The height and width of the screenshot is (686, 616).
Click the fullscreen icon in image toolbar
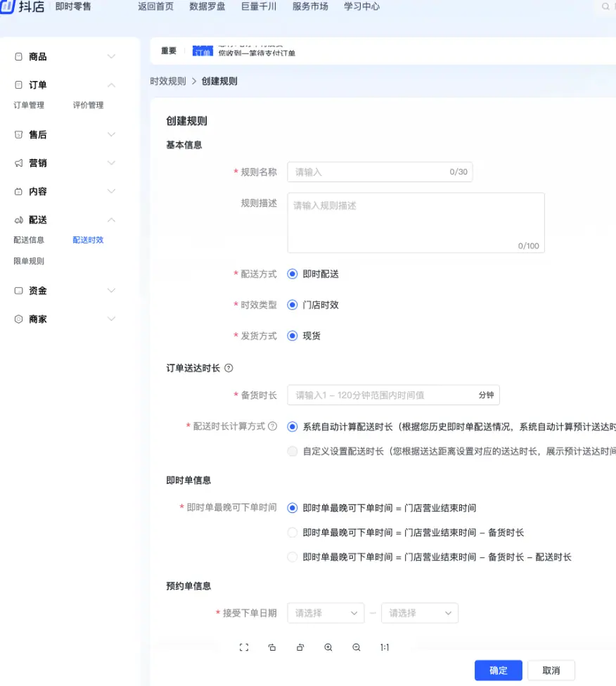tap(244, 647)
